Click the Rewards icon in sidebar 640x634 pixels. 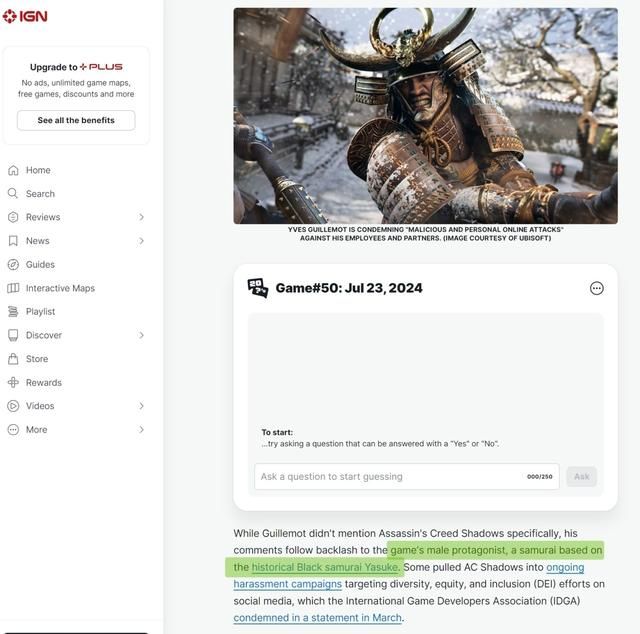click(13, 383)
